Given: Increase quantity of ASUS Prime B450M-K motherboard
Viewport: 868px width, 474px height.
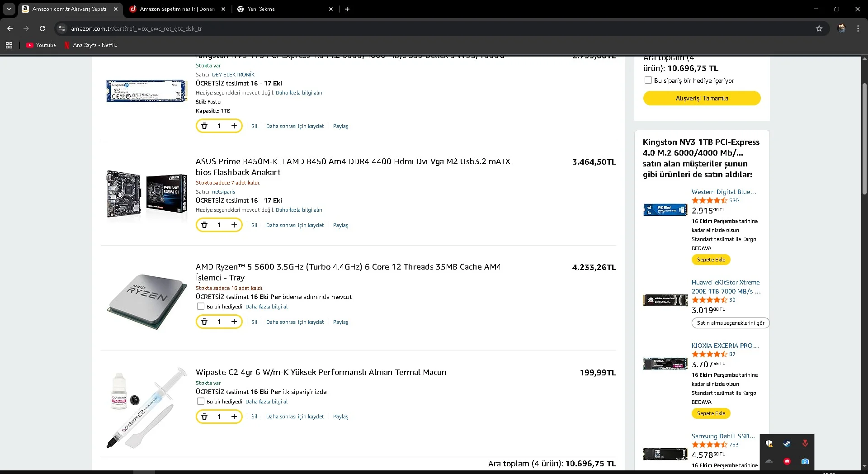Looking at the screenshot, I should pos(234,225).
